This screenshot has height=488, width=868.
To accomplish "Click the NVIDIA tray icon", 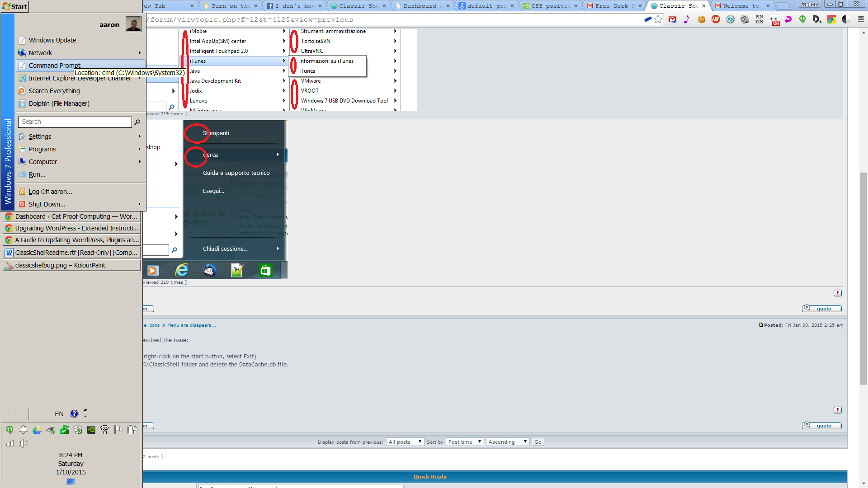I will tap(91, 430).
